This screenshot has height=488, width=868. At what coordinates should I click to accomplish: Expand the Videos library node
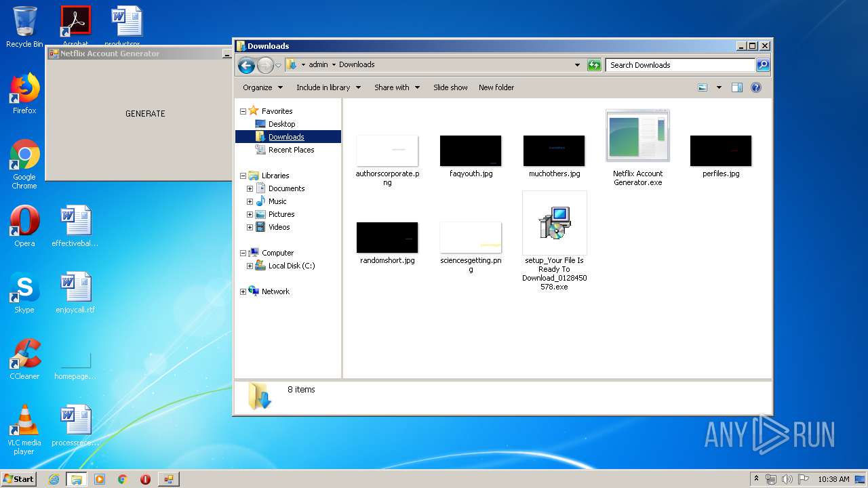(250, 227)
